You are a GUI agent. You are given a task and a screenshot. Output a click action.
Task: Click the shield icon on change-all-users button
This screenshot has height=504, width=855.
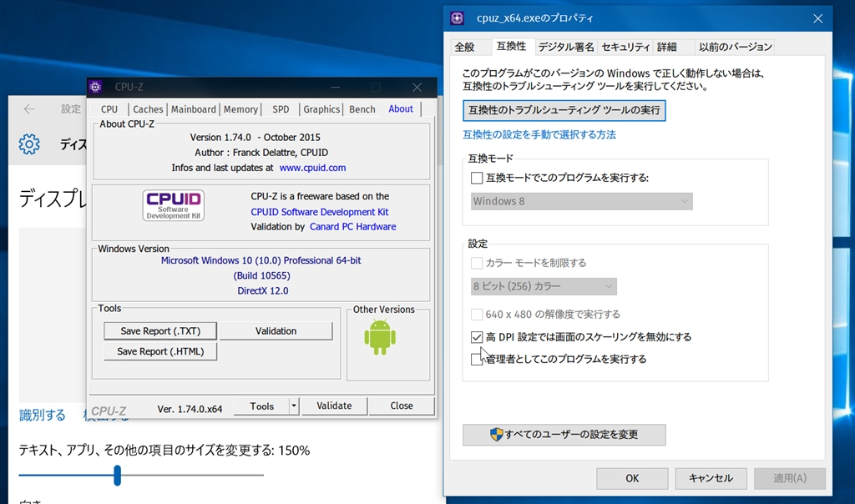pos(496,434)
